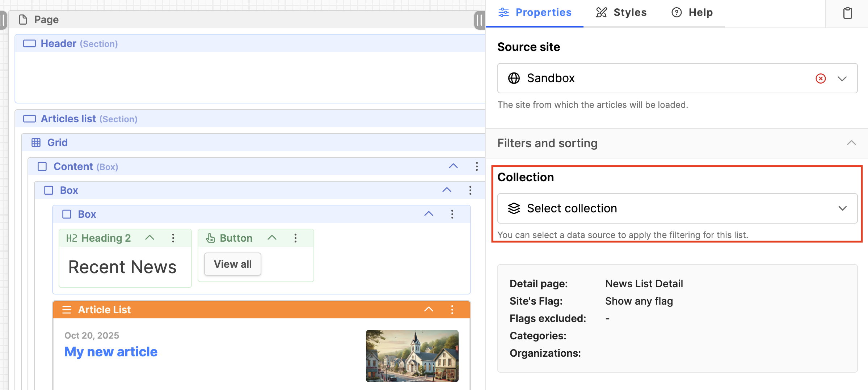Collapse the inner Box containing Heading 2
This screenshot has width=868, height=390.
pyautogui.click(x=429, y=214)
